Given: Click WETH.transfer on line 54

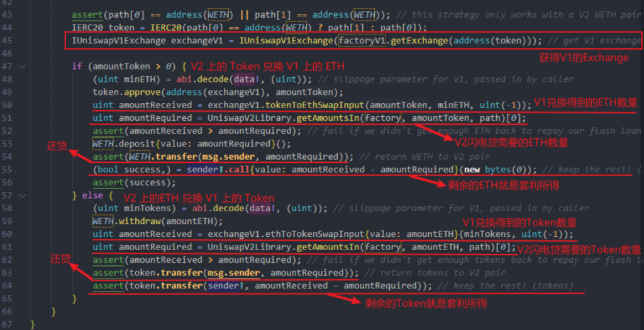Looking at the screenshot, I should (163, 157).
